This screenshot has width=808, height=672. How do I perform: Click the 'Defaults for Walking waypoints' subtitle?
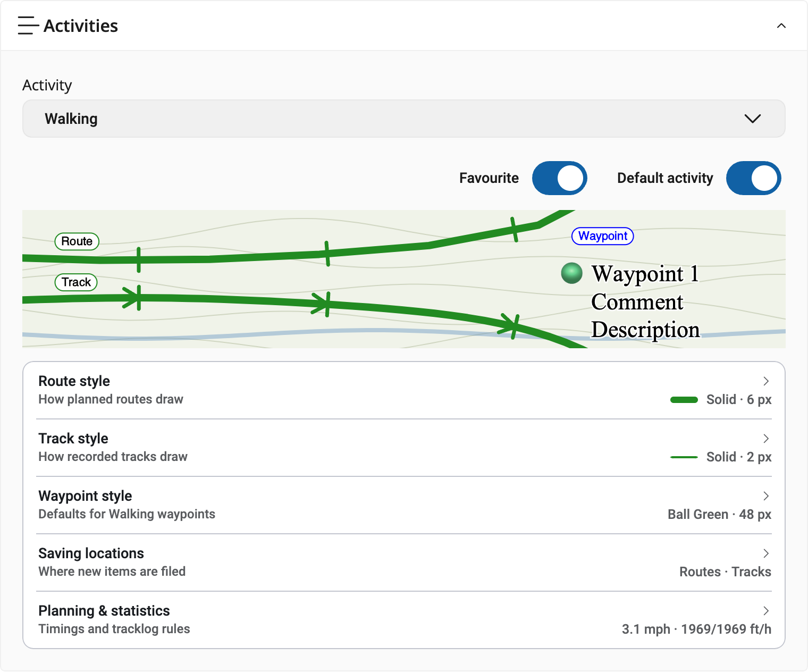click(x=127, y=514)
